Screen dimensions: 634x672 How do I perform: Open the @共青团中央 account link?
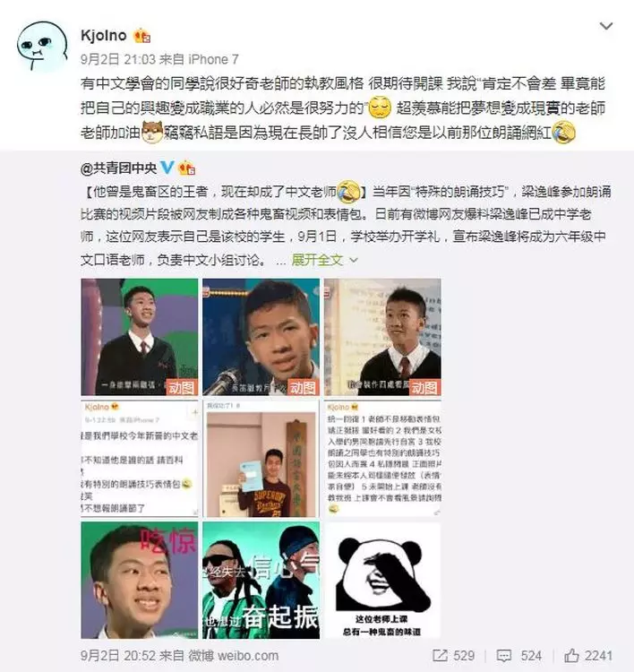[x=119, y=168]
